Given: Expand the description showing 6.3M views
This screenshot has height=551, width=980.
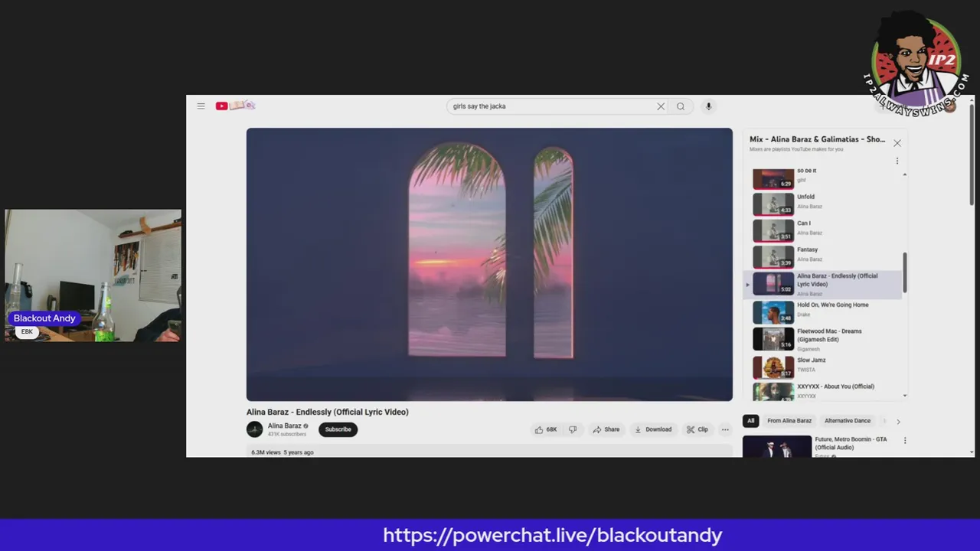Looking at the screenshot, I should tap(489, 452).
